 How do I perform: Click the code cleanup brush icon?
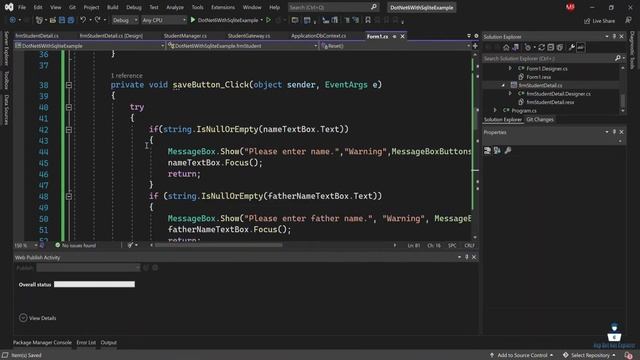[130, 245]
